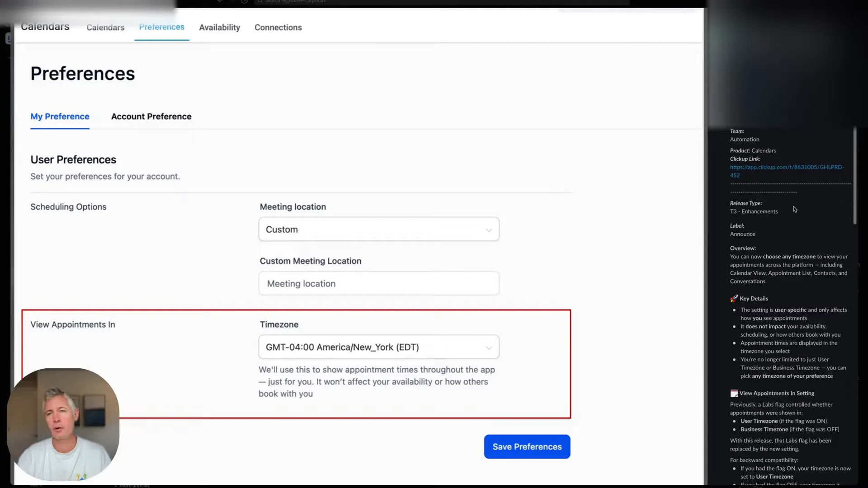The height and width of the screenshot is (488, 868).
Task: Click the right panel vertical scrollbar
Action: tap(854, 176)
